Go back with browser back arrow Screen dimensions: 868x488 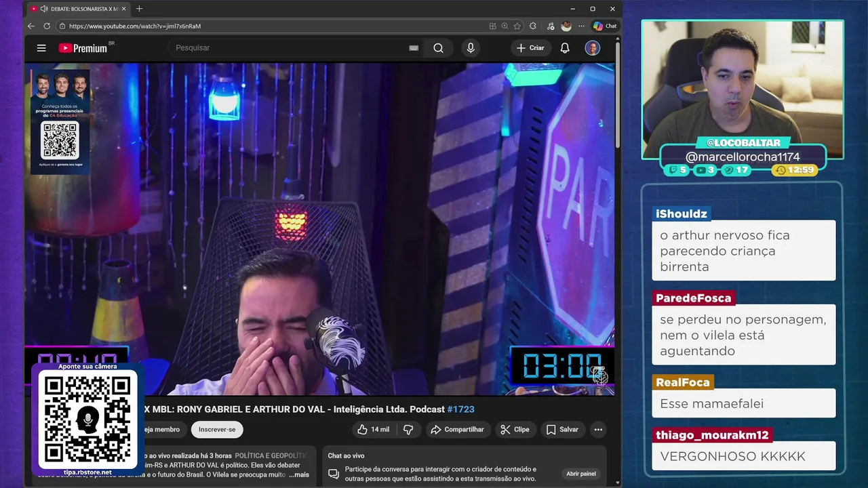(31, 26)
